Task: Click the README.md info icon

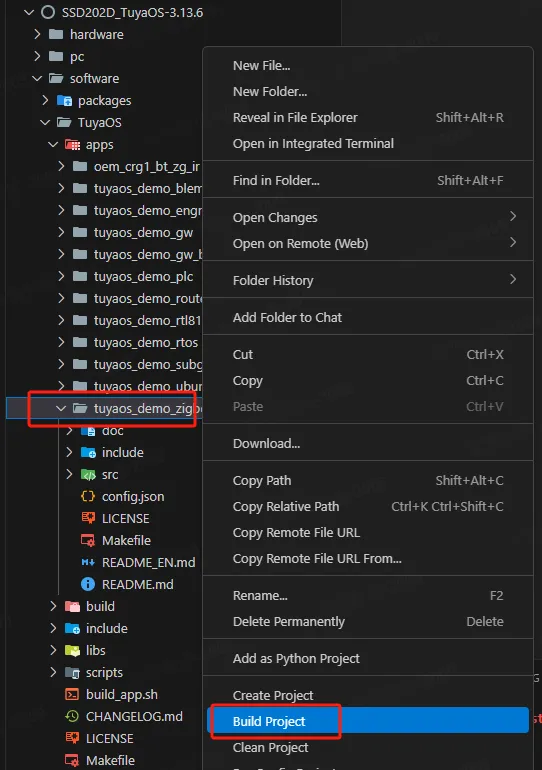Action: click(x=88, y=584)
